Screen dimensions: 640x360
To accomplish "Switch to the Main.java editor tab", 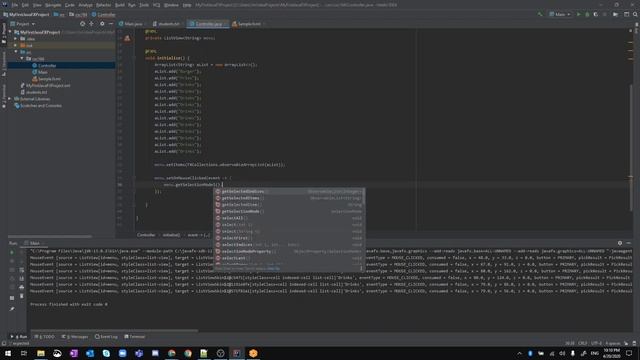I will point(131,24).
